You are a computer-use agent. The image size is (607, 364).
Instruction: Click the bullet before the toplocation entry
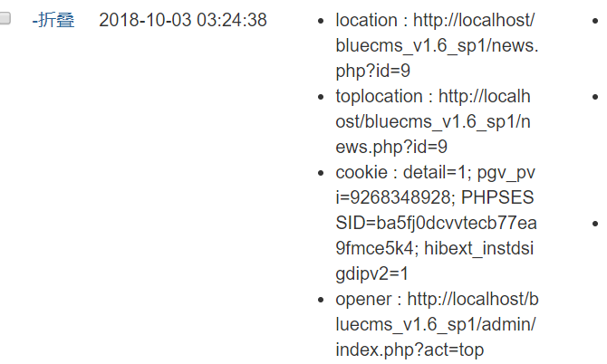(x=323, y=97)
